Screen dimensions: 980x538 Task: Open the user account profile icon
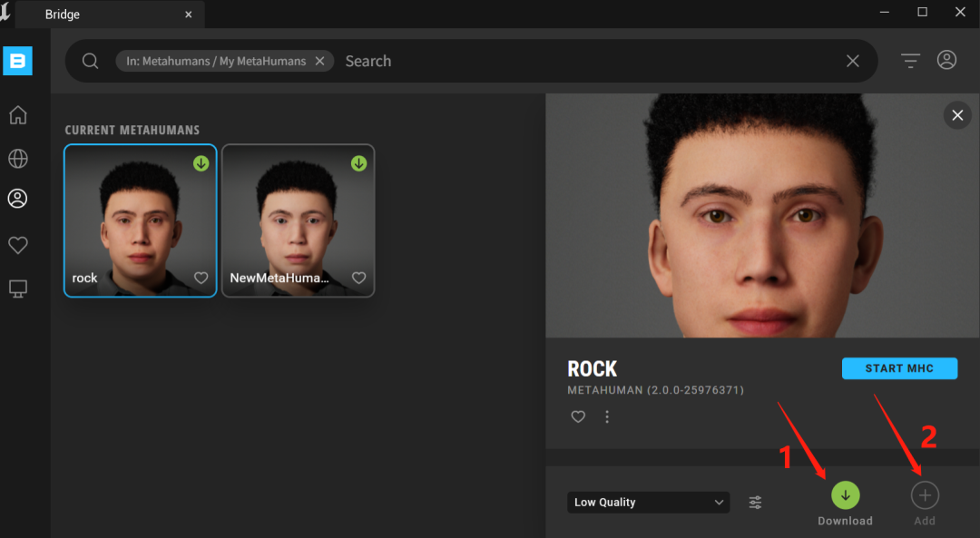[x=946, y=60]
